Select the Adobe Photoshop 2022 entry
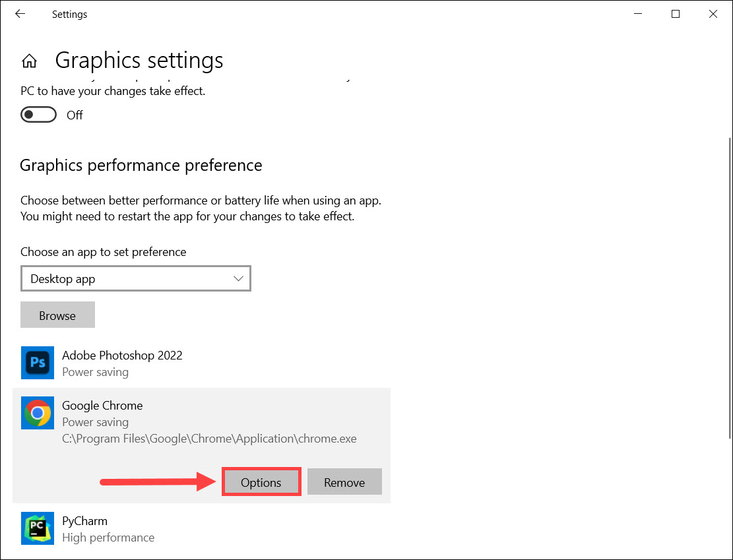Image resolution: width=733 pixels, height=560 pixels. point(122,356)
